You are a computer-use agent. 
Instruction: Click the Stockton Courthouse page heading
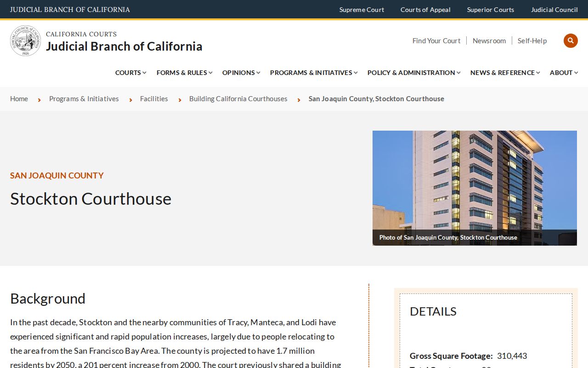click(91, 199)
